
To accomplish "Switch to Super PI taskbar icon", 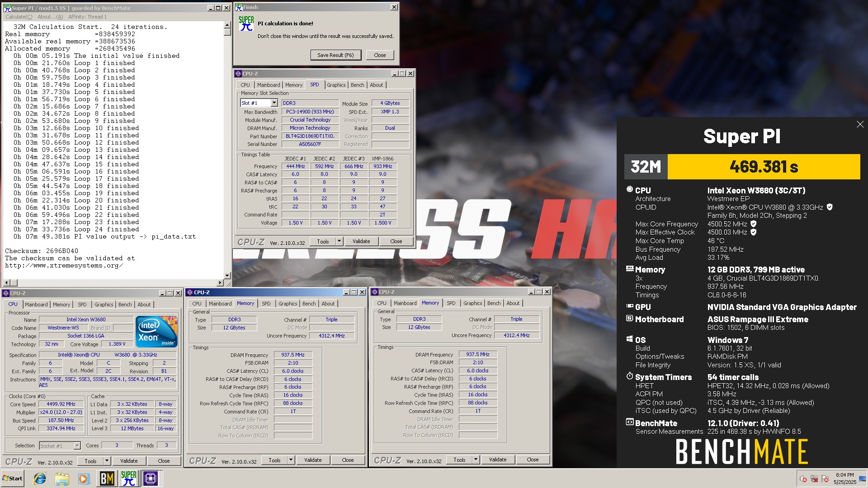I will coord(128,479).
